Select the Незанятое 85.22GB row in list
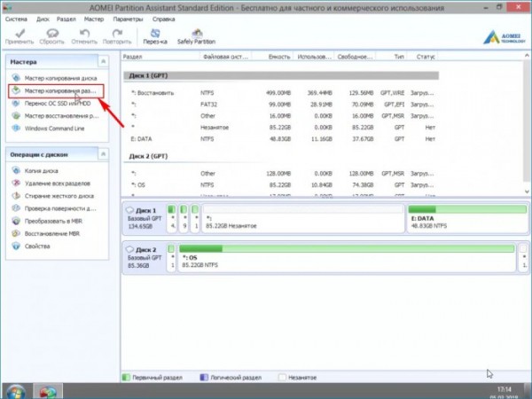532x399 pixels. click(281, 127)
